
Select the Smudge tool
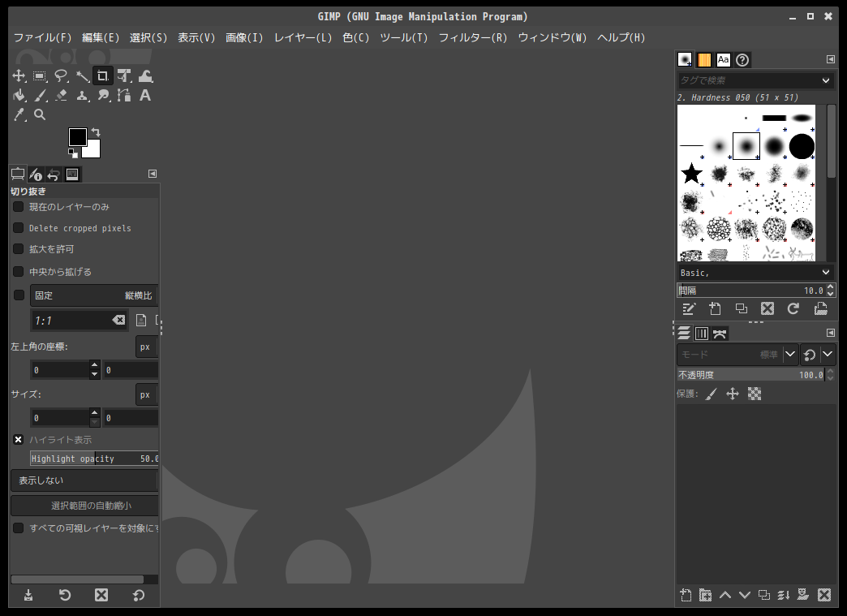(103, 96)
